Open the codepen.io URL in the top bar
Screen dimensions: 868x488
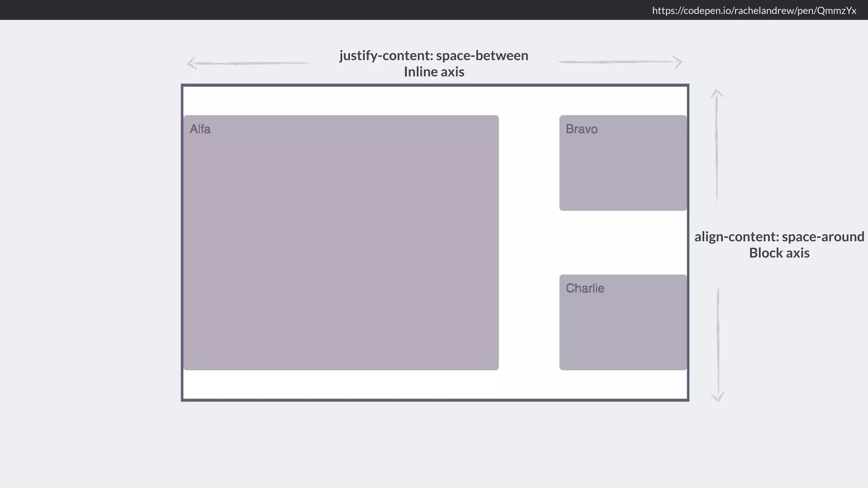pyautogui.click(x=754, y=11)
